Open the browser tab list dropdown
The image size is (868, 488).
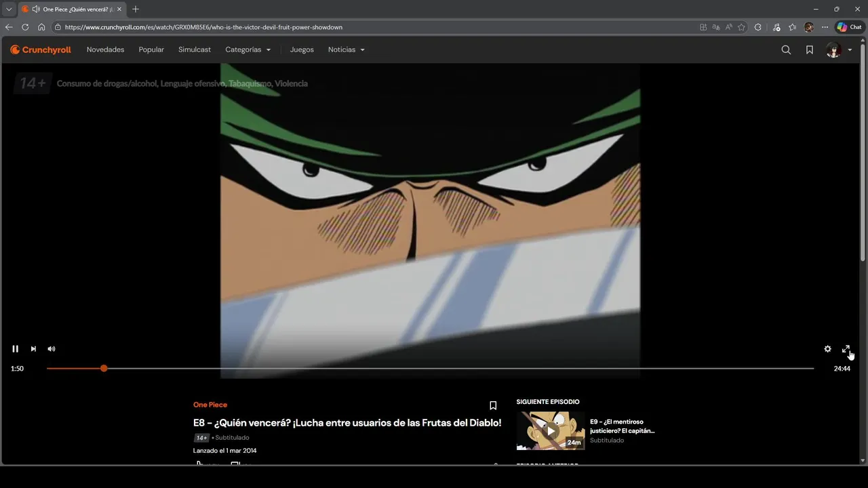tap(9, 9)
